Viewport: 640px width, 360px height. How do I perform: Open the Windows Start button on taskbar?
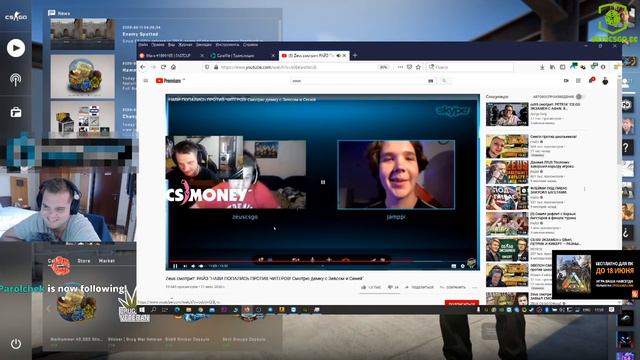142,310
